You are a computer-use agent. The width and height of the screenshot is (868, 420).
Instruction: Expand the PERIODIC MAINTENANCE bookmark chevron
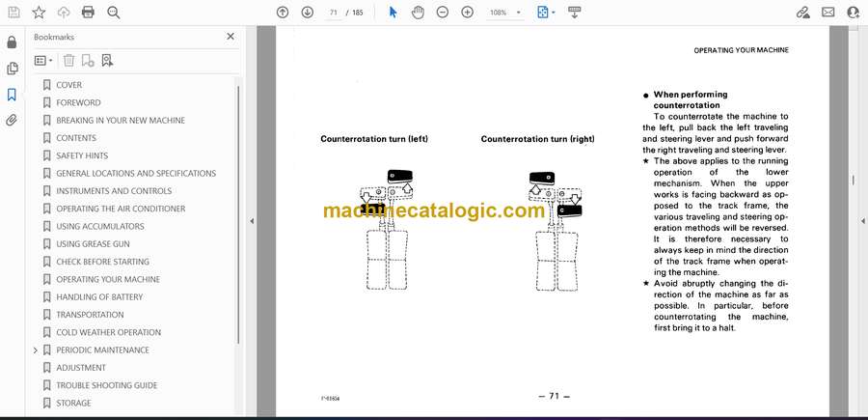[x=36, y=350]
